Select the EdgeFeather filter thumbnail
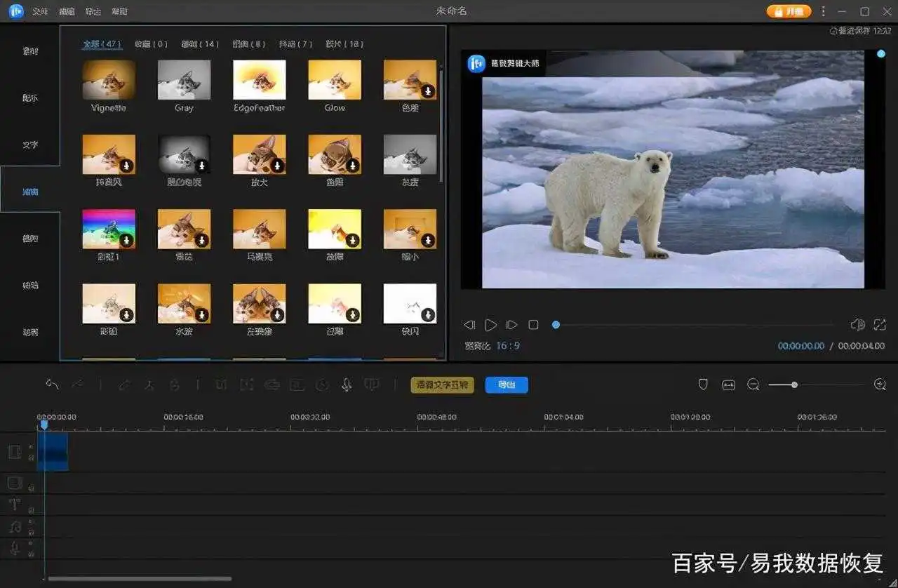This screenshot has height=588, width=898. click(x=260, y=79)
